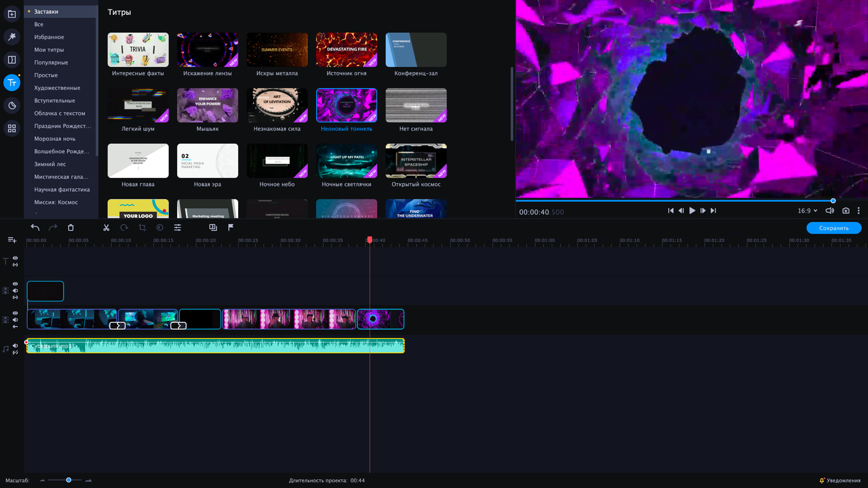This screenshot has height=488, width=868.
Task: Select the Художественные titles category
Action: (57, 88)
